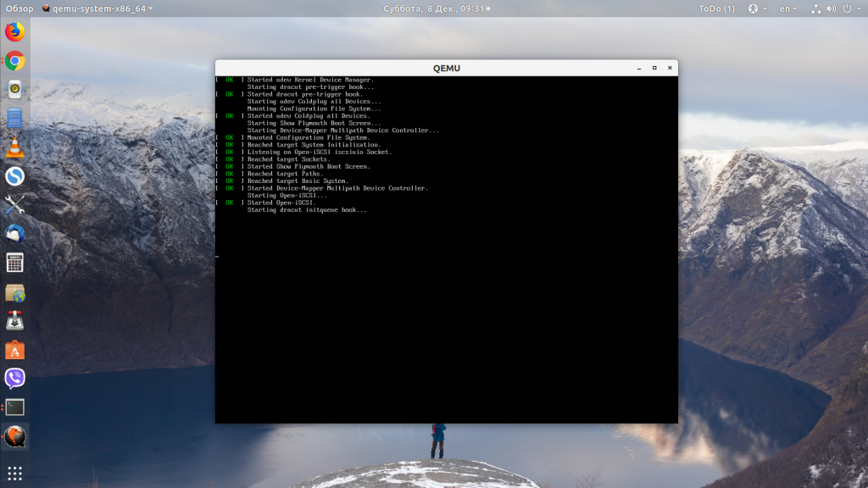
Task: Launch Viber from the dock
Action: click(x=15, y=379)
